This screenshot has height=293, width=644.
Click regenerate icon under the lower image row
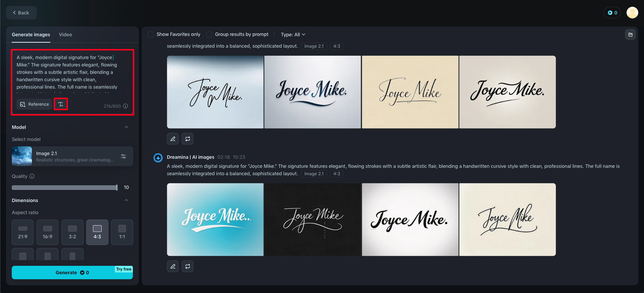pyautogui.click(x=188, y=266)
